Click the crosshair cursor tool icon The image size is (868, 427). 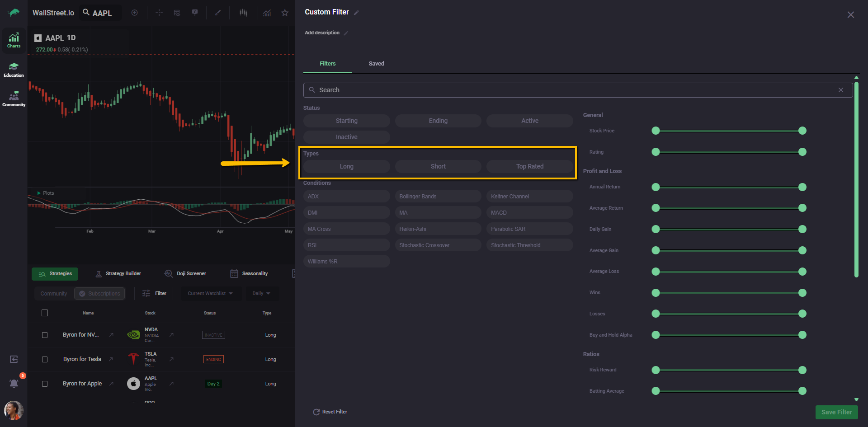(x=159, y=13)
